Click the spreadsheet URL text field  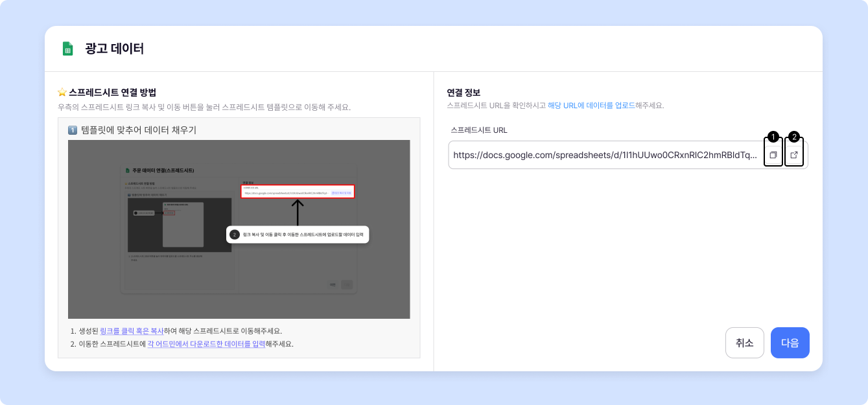(x=604, y=156)
